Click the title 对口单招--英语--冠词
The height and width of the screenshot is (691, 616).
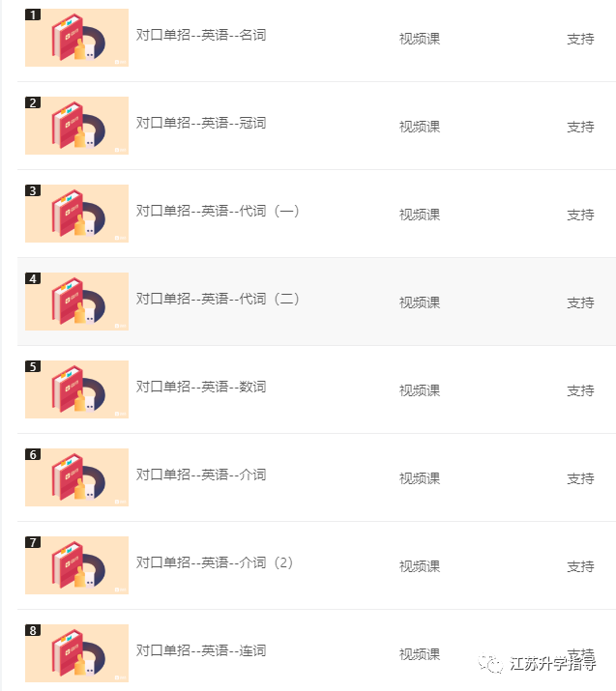click(201, 123)
